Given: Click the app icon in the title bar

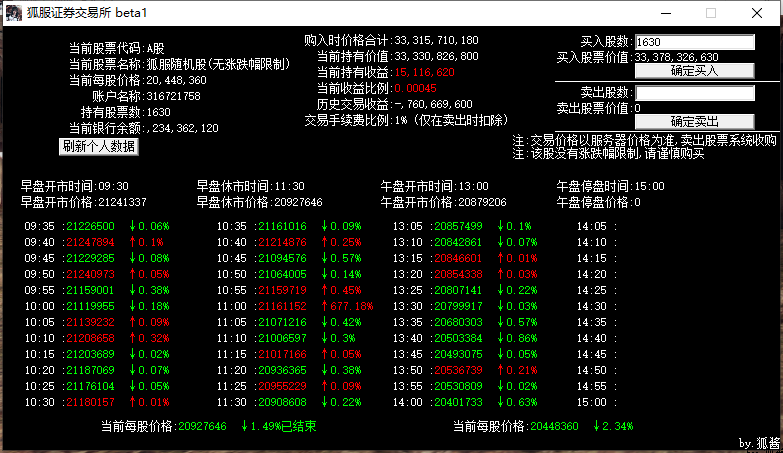Looking at the screenshot, I should click(x=13, y=13).
